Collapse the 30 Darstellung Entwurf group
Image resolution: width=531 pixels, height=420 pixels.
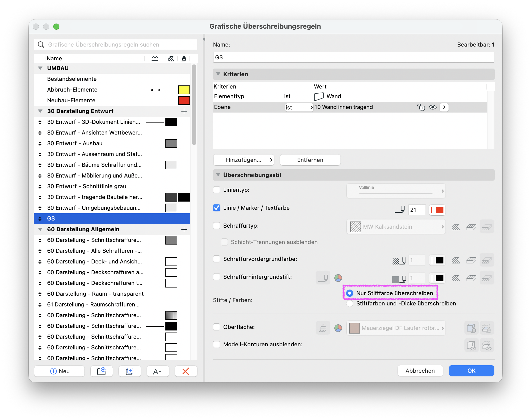coord(40,111)
